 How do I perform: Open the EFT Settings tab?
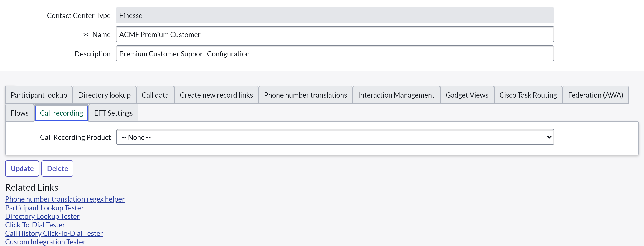(x=113, y=113)
